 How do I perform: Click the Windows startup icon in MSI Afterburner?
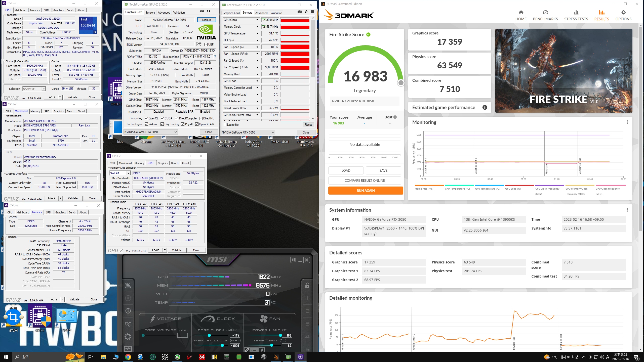[294, 260]
